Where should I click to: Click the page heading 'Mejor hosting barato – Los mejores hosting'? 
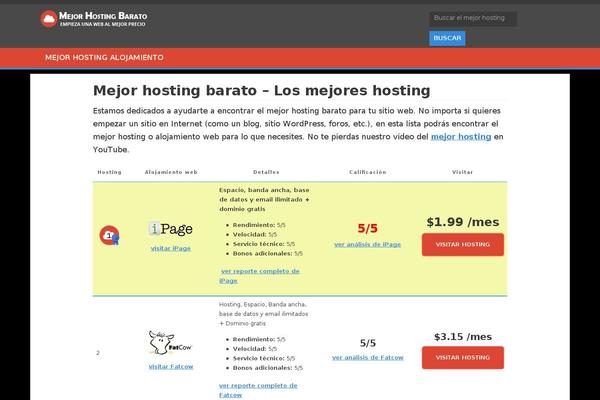tap(262, 91)
